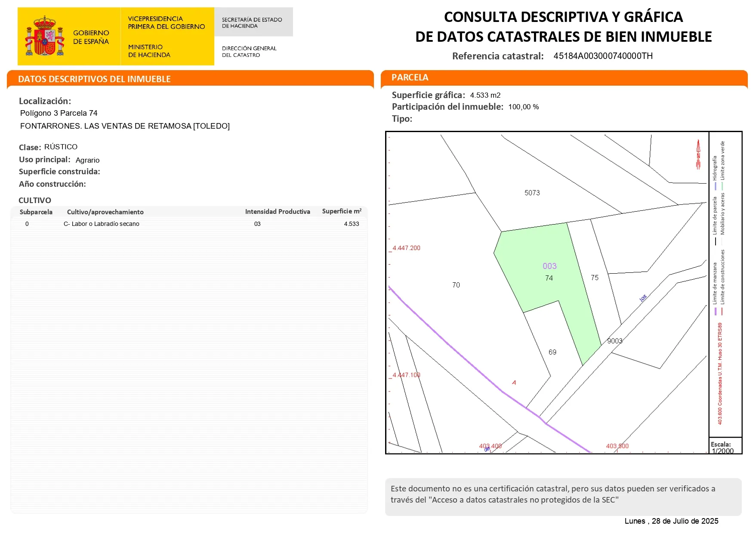Viewport: 756px width, 534px height.
Task: Click 'SECRETARÍA DE ESTADO DE HACIENDA' text
Action: pyautogui.click(x=252, y=23)
